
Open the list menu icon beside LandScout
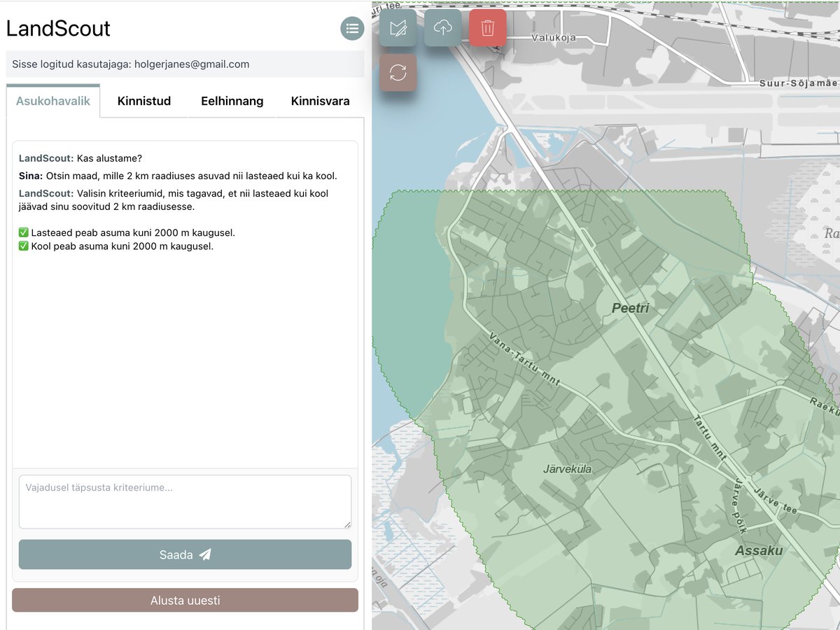click(x=352, y=29)
